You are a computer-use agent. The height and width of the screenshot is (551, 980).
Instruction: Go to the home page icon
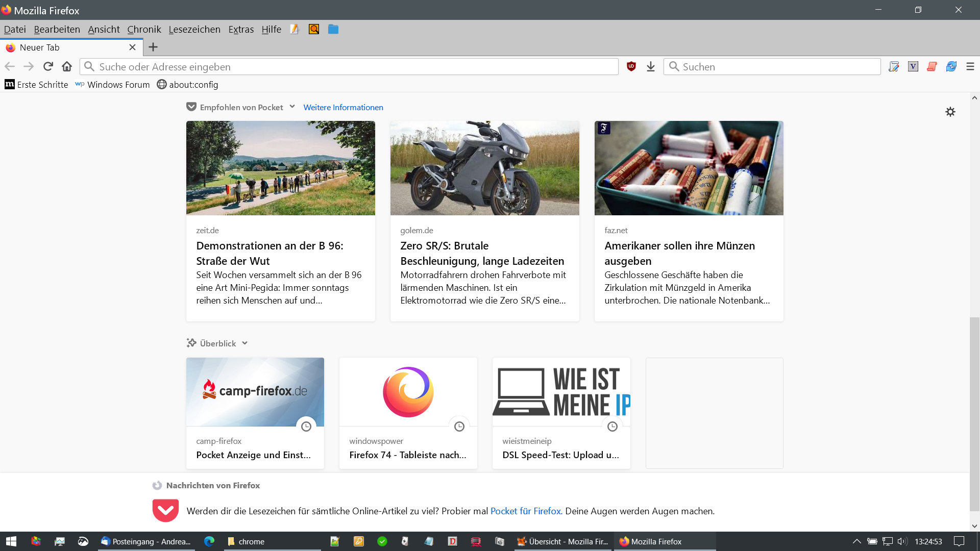pyautogui.click(x=67, y=67)
